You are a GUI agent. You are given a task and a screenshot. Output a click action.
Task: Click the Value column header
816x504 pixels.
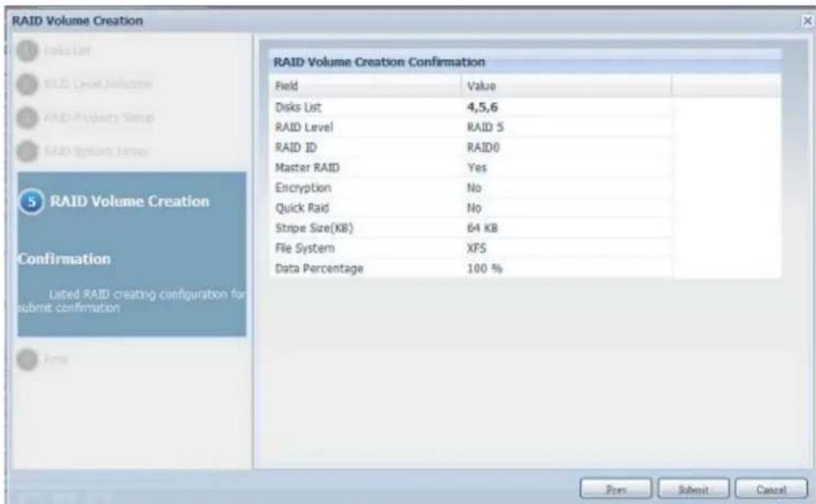(566, 86)
